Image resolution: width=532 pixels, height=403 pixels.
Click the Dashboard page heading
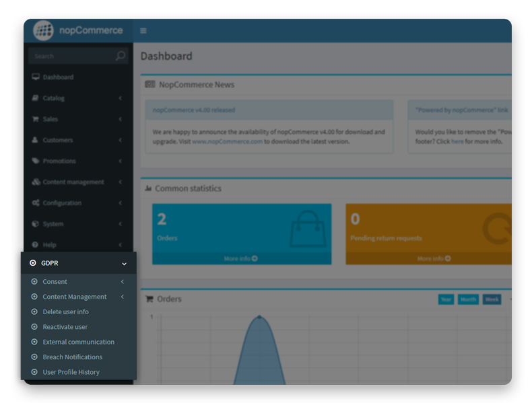click(x=166, y=56)
